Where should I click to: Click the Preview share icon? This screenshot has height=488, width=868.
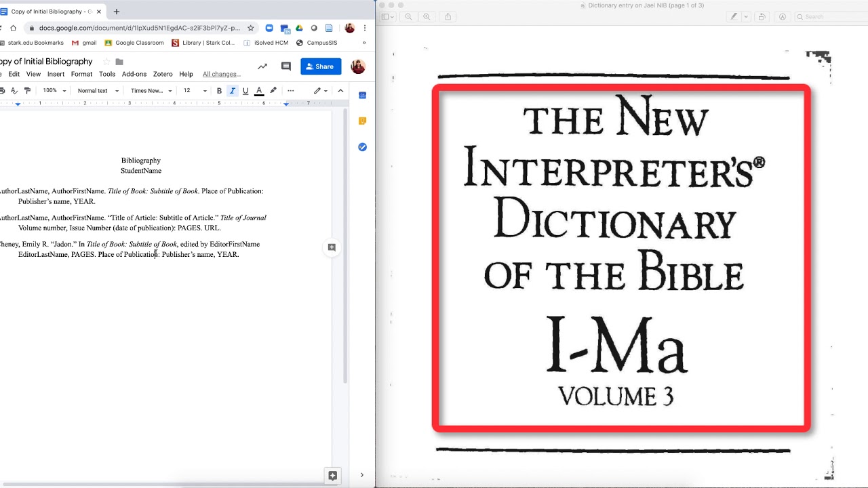point(448,17)
